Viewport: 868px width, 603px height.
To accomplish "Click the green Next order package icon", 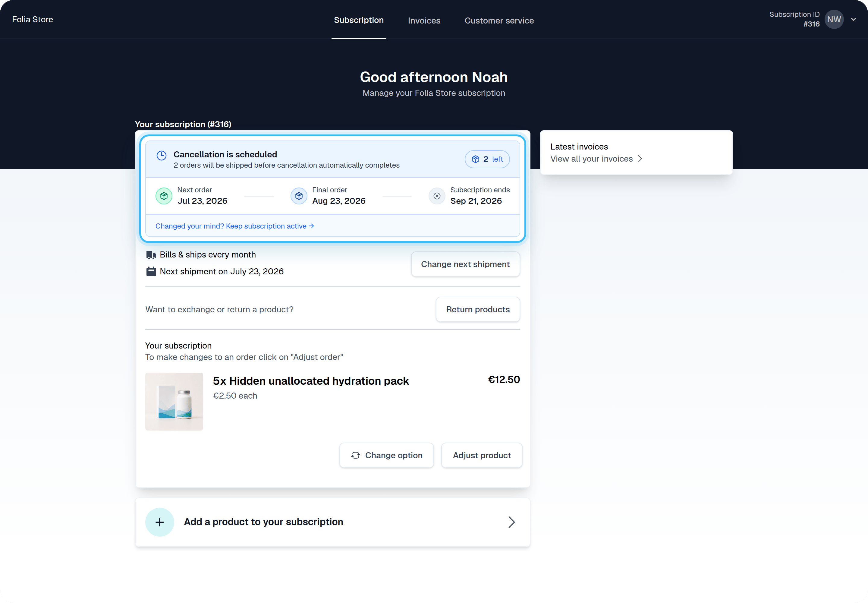I will [x=164, y=196].
